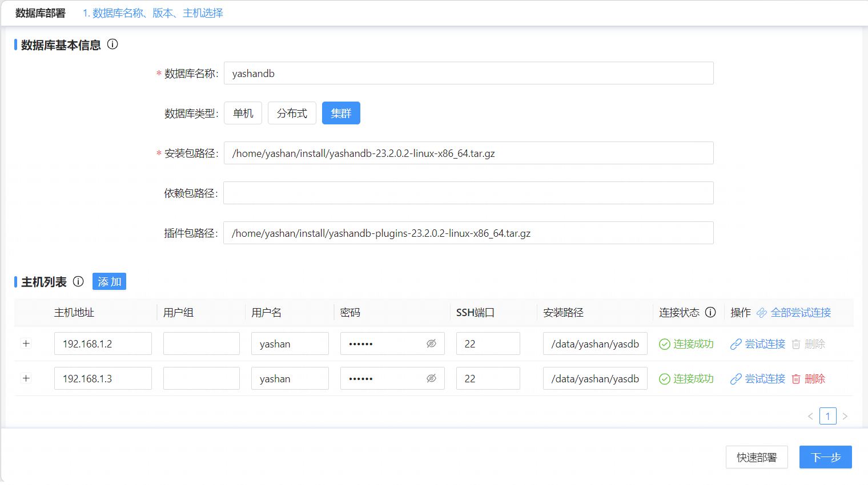Click host address field 192.168.1.3
The width and height of the screenshot is (868, 485).
[103, 378]
